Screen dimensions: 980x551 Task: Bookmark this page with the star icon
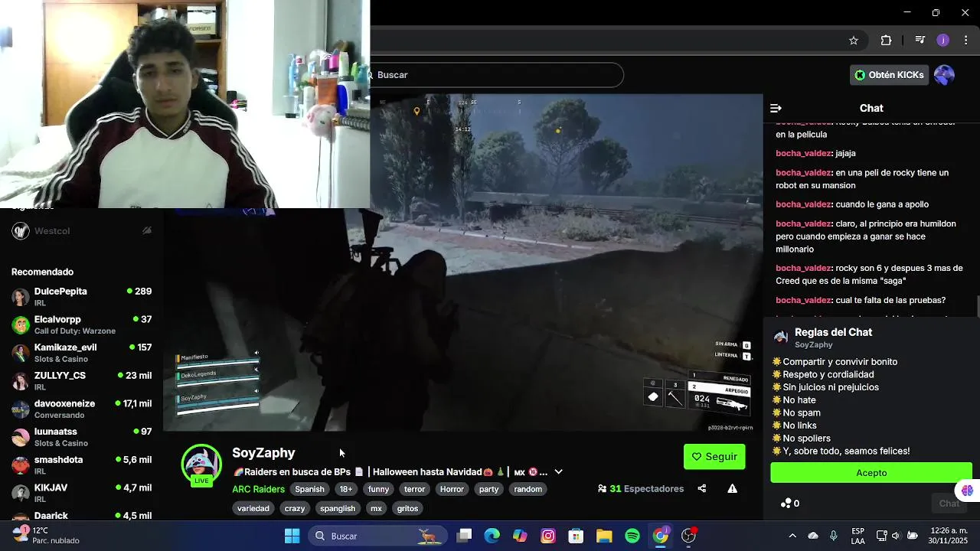point(854,41)
